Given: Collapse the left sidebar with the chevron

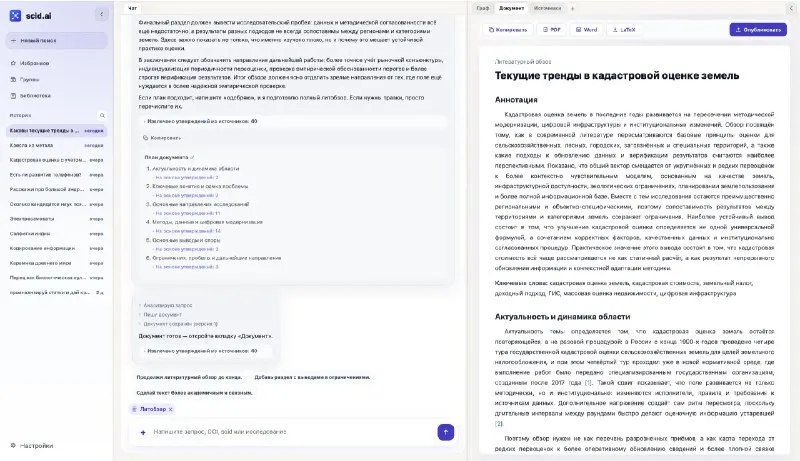Looking at the screenshot, I should [101, 14].
